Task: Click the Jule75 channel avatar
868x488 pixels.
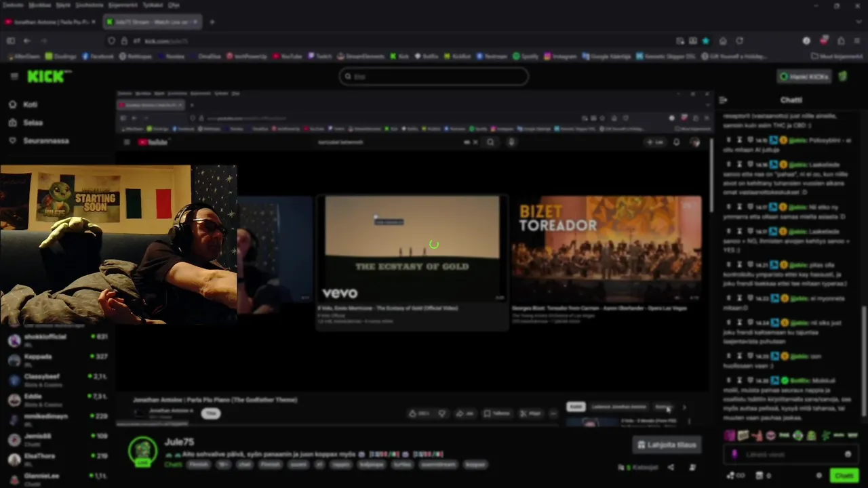Action: tap(143, 451)
